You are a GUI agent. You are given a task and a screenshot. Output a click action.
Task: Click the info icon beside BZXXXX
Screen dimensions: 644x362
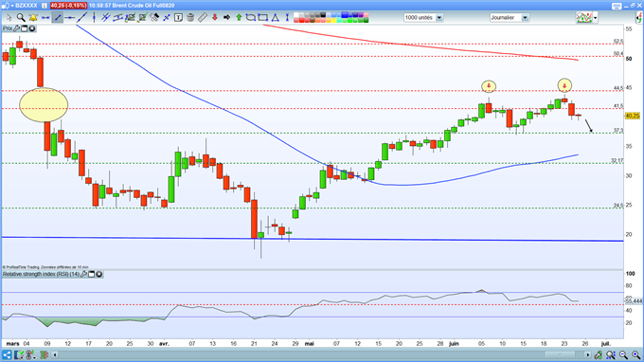(x=45, y=6)
